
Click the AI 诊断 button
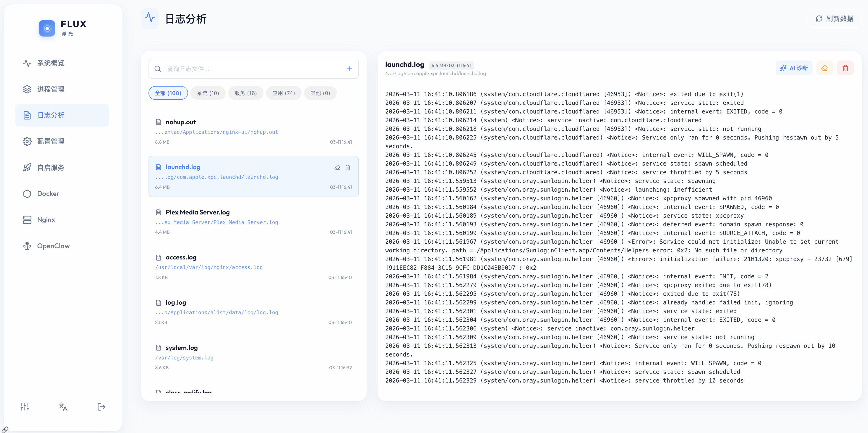(794, 68)
